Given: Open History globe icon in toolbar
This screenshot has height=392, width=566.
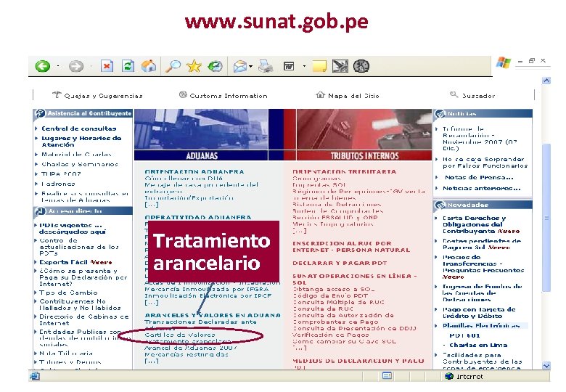Looking at the screenshot, I should 215,66.
